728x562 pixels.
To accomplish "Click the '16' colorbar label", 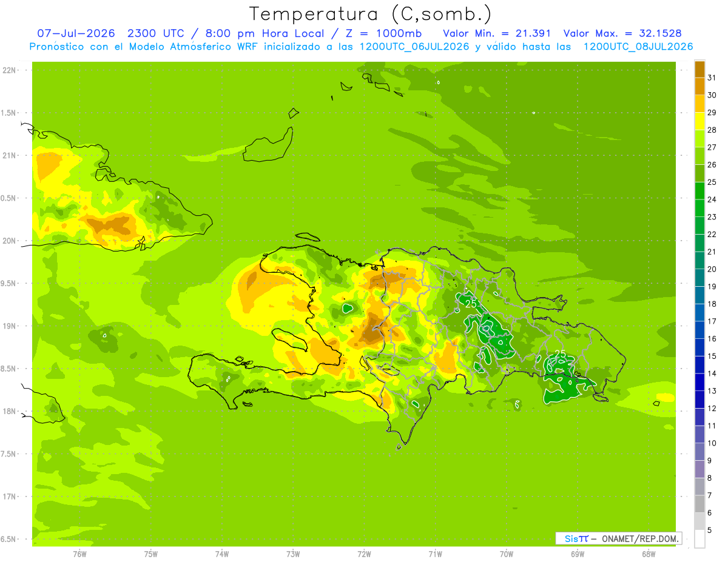I will click(x=712, y=338).
